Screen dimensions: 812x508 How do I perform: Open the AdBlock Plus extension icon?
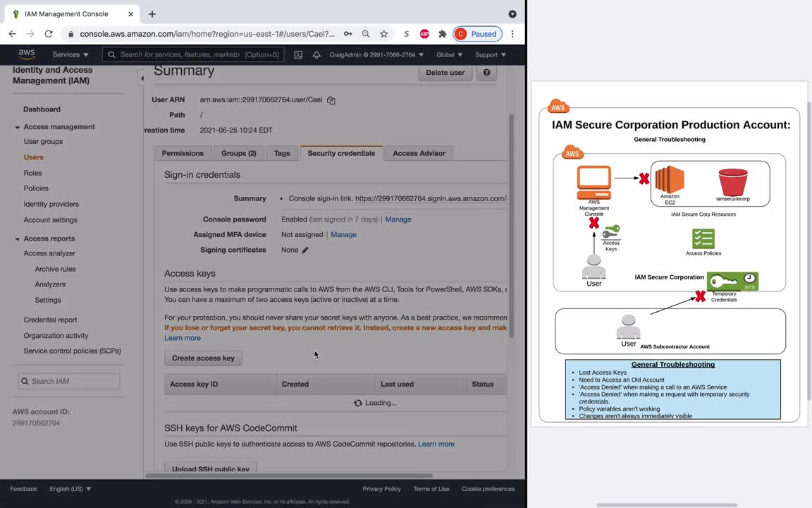coord(424,34)
